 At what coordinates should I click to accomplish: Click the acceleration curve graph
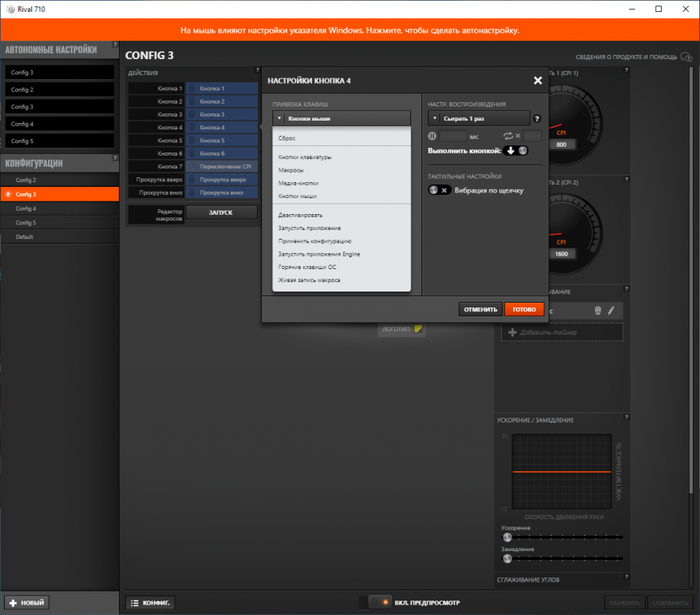coord(562,472)
